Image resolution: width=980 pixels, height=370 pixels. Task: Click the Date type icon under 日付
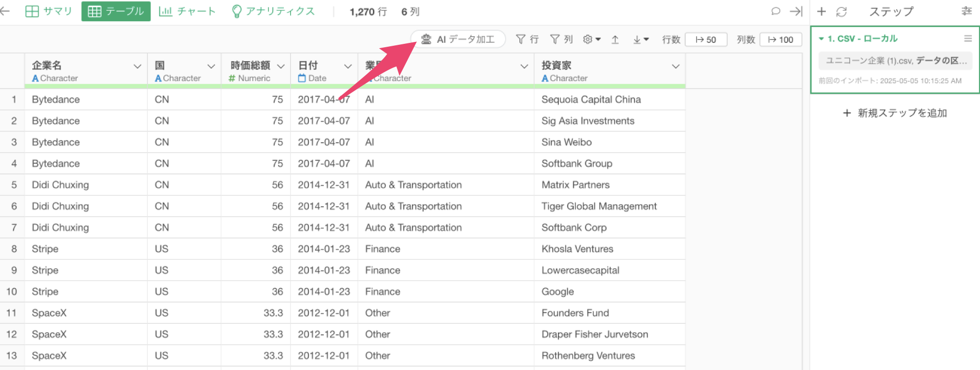(x=302, y=78)
